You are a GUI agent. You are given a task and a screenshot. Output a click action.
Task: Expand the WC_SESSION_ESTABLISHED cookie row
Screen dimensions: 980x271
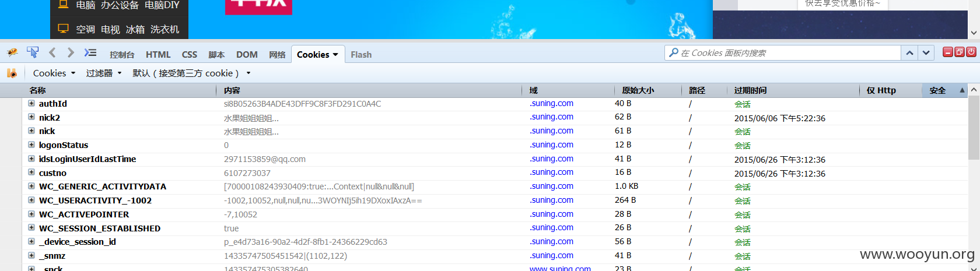pos(32,227)
